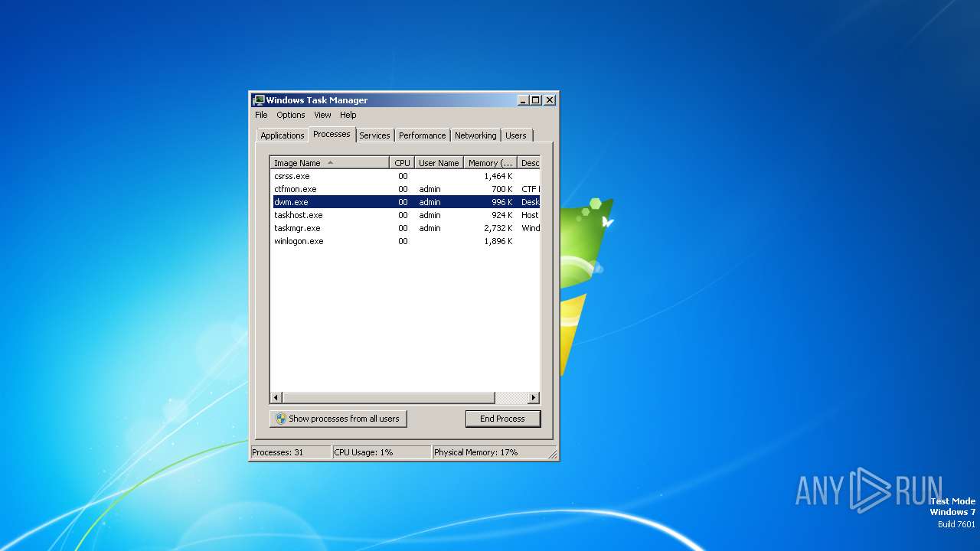
Task: Click the 2,732 K memory value
Action: click(498, 228)
